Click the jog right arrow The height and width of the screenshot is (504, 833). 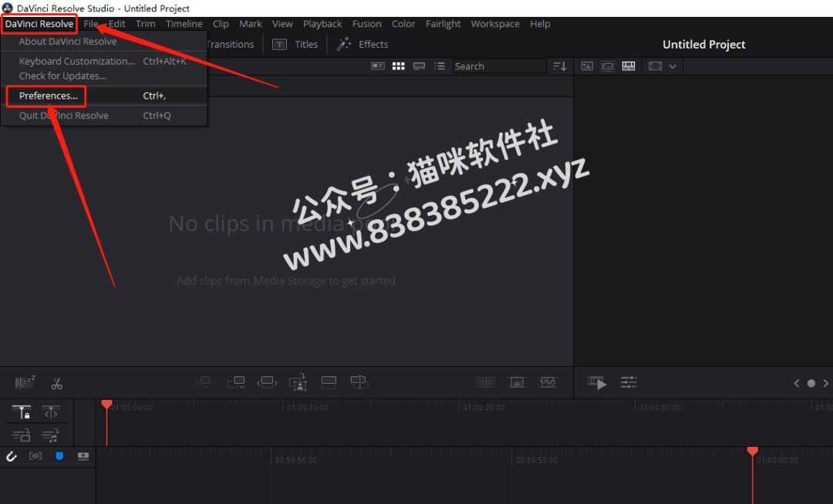(825, 383)
